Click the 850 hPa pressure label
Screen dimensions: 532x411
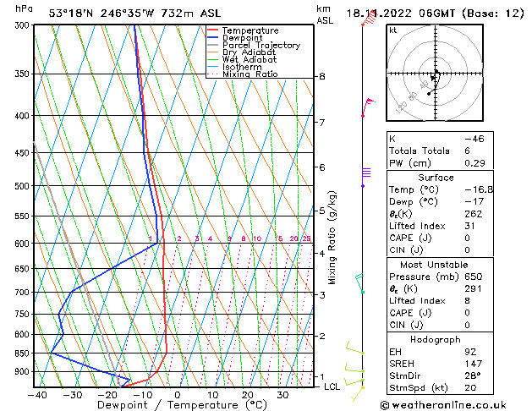[x=24, y=353]
